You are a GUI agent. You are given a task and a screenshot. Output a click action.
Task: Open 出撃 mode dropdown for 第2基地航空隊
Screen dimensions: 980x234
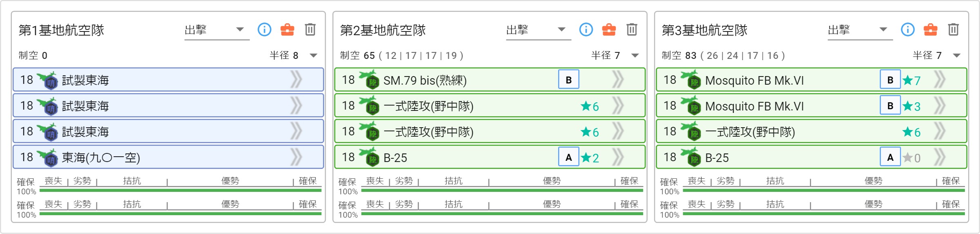[x=539, y=30]
